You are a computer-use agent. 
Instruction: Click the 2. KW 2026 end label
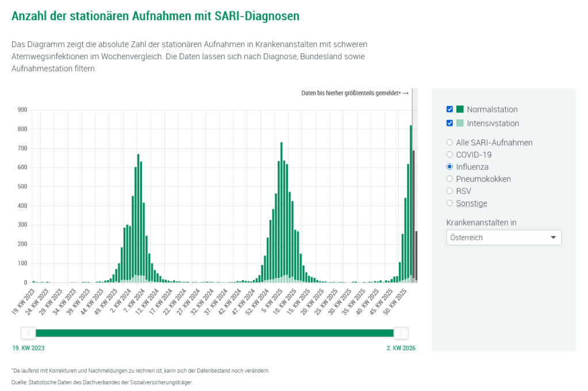(x=400, y=348)
